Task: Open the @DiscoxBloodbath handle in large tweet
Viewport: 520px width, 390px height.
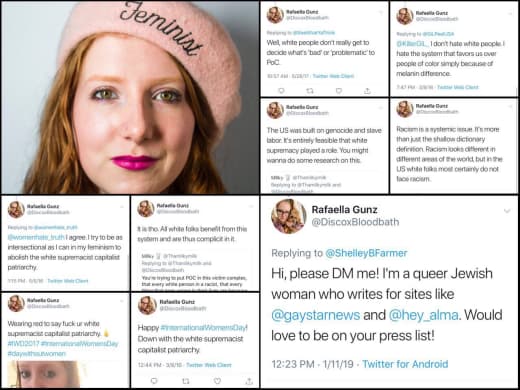Action: tap(355, 222)
